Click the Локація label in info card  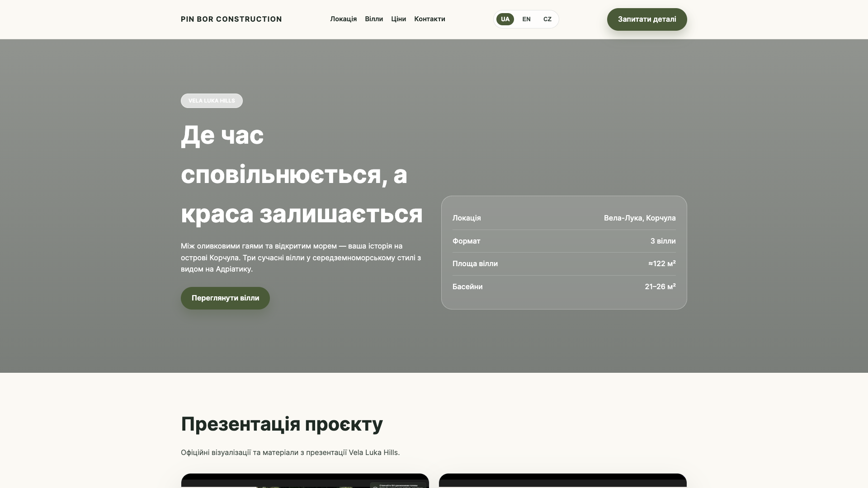point(467,218)
